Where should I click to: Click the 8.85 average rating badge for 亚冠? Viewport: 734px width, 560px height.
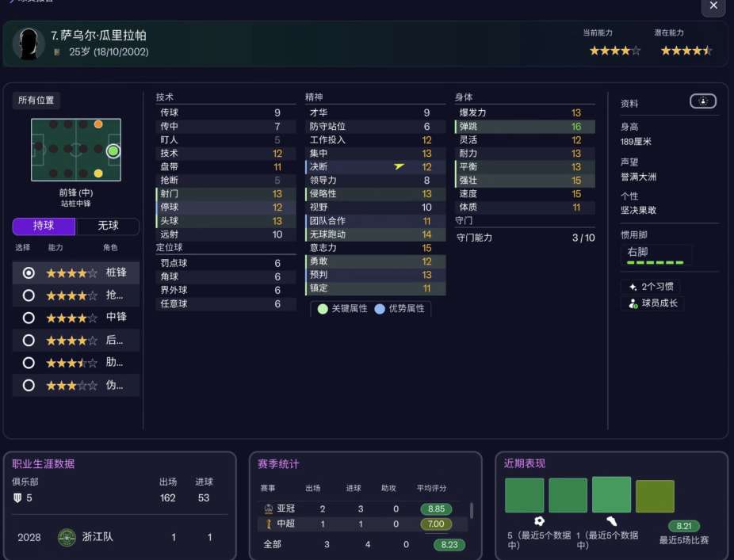pyautogui.click(x=436, y=509)
